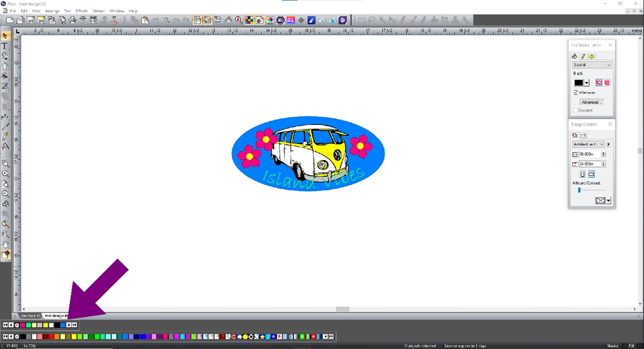644x349 pixels.
Task: Pick the black swatch in main palette
Action: (x=23, y=336)
